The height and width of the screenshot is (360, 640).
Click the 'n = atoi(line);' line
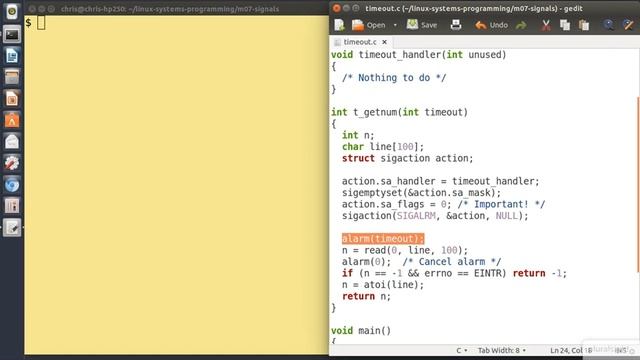pos(383,284)
